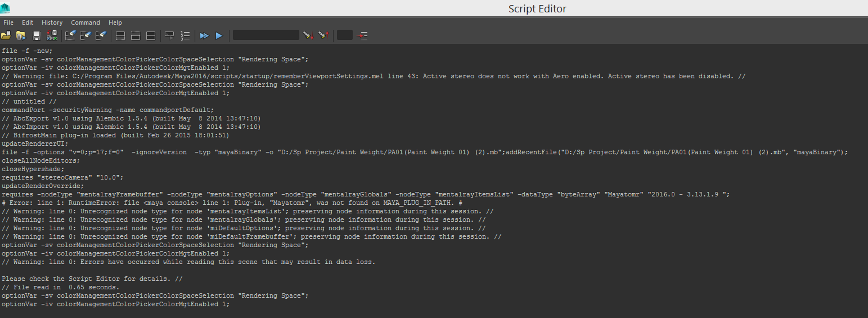Select the Maya icon in the titlebar
This screenshot has height=318, width=868.
coord(5,8)
